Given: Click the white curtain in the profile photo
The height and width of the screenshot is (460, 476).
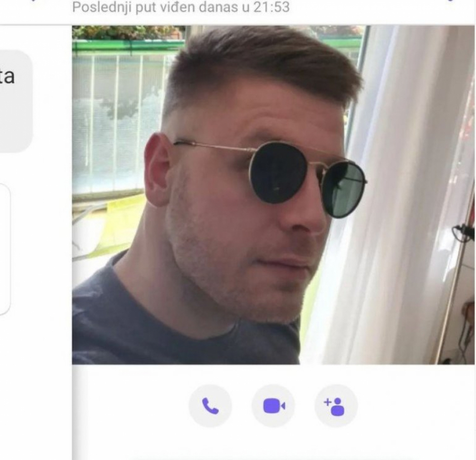Looking at the screenshot, I should [395, 194].
